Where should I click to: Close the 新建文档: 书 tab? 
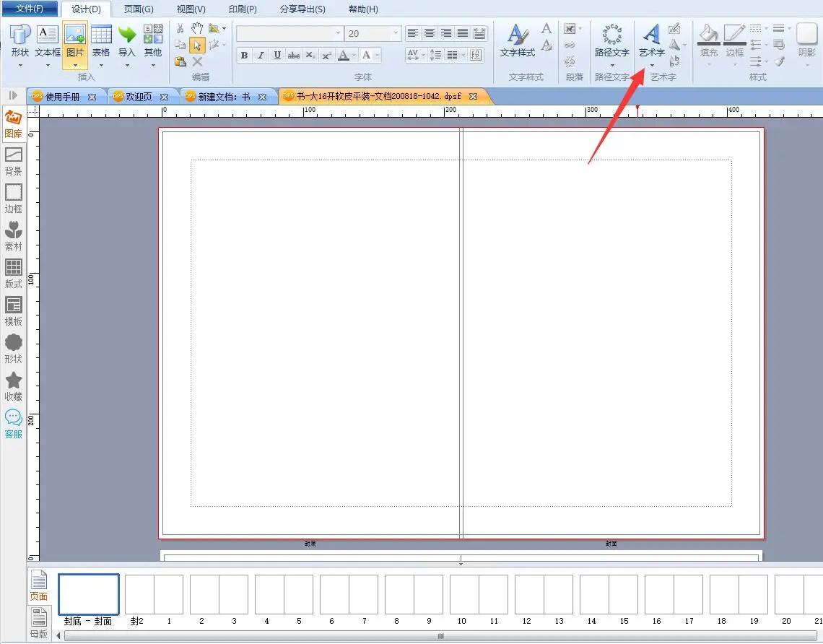[x=263, y=97]
